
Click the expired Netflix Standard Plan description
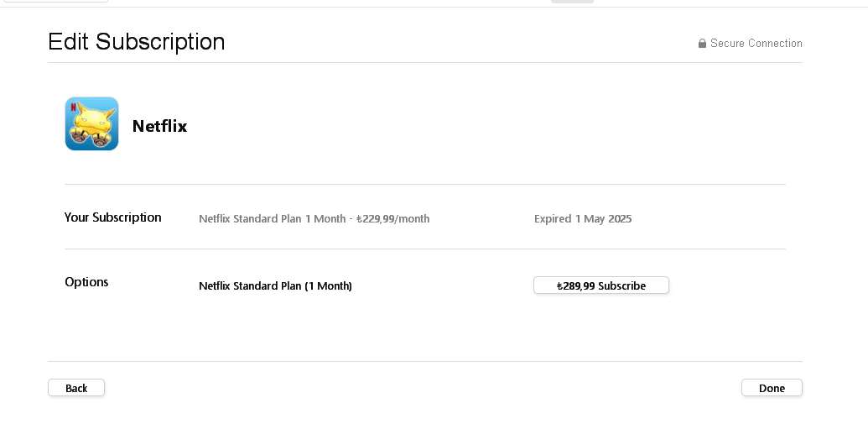click(272, 219)
